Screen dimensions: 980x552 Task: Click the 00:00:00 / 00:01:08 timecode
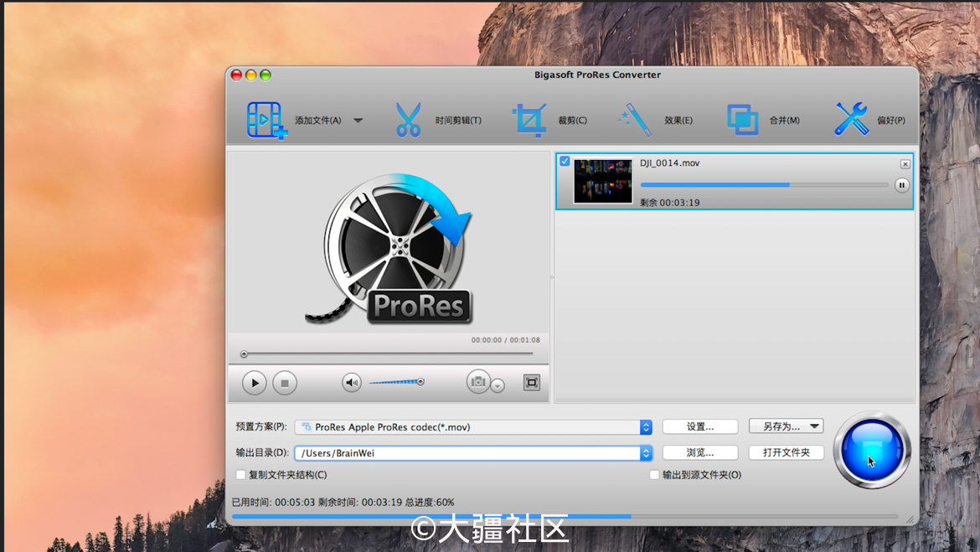[x=506, y=340]
